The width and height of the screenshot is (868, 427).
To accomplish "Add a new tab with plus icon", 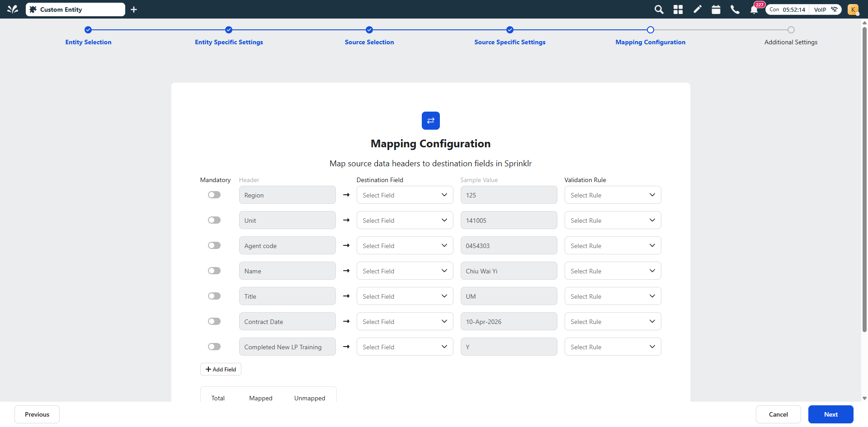I will [x=134, y=9].
